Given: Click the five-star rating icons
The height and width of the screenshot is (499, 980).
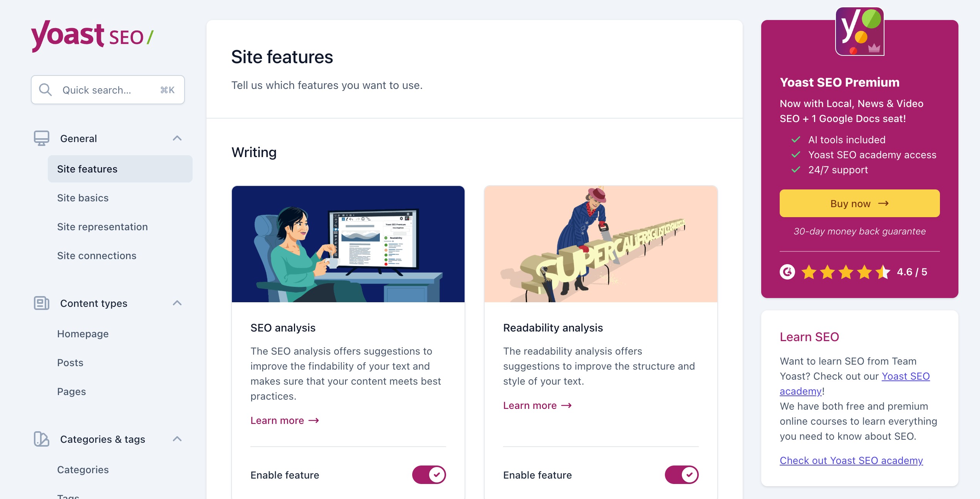Looking at the screenshot, I should click(x=846, y=272).
